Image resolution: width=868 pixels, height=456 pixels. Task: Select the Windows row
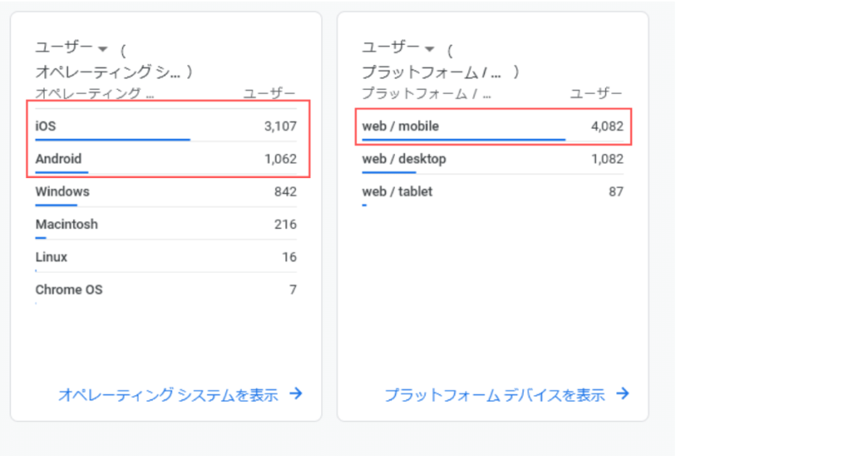pos(166,192)
